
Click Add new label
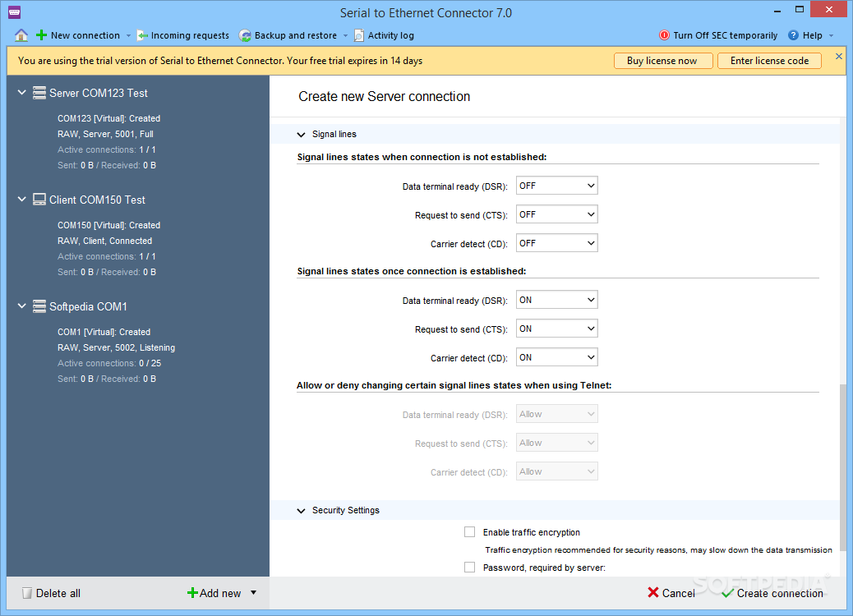pos(220,593)
